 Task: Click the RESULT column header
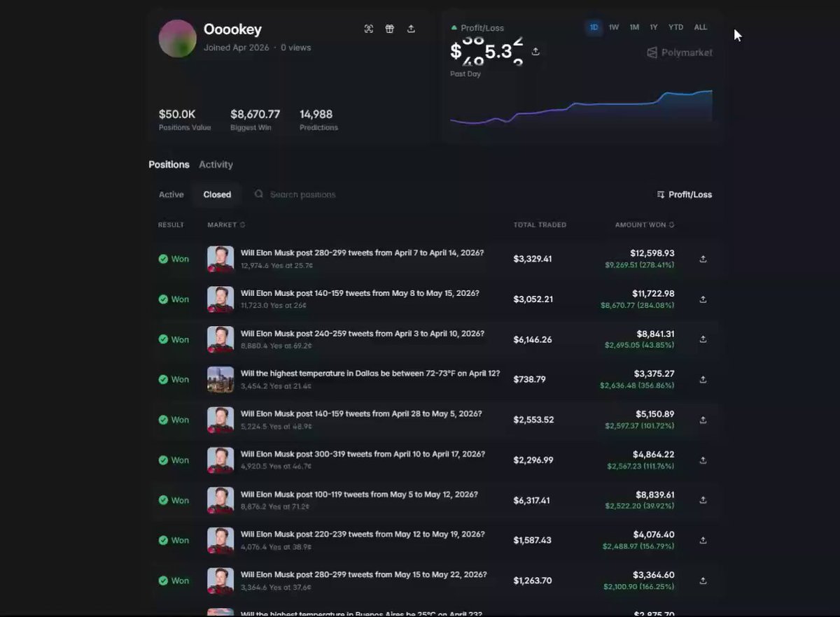tap(171, 225)
